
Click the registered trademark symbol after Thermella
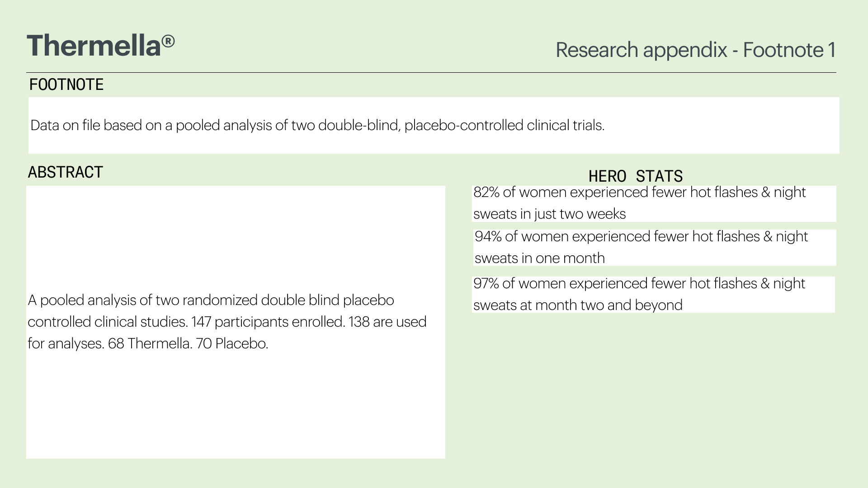point(168,42)
